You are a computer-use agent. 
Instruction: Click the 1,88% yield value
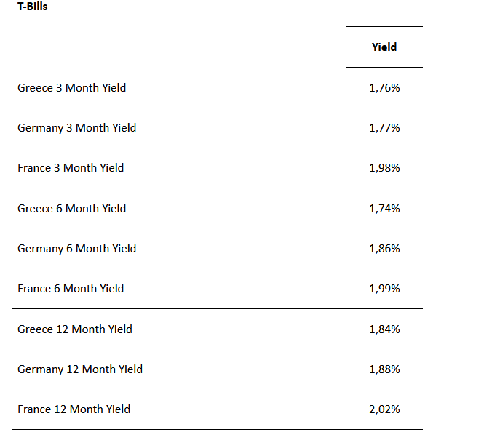coord(384,369)
